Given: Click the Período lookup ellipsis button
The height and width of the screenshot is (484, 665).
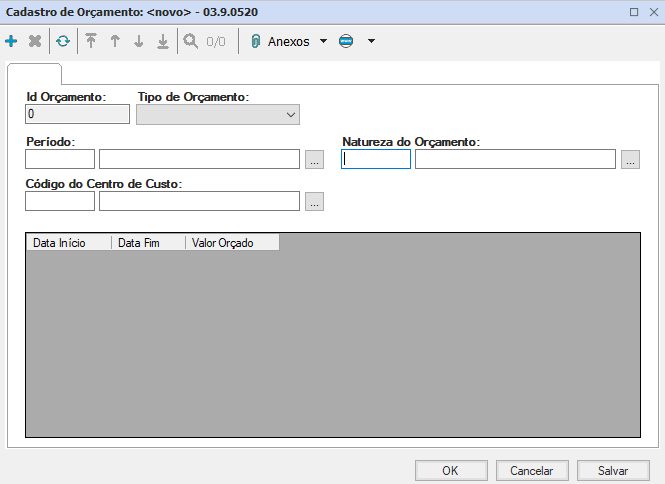Looking at the screenshot, I should (314, 159).
